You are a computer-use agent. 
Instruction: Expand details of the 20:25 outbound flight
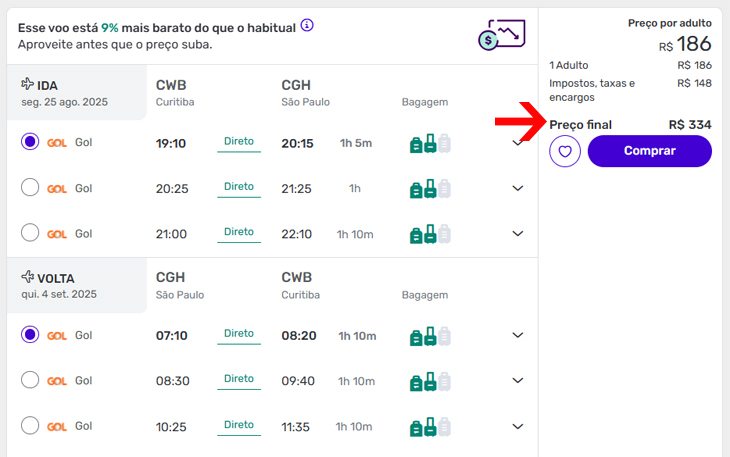point(518,188)
